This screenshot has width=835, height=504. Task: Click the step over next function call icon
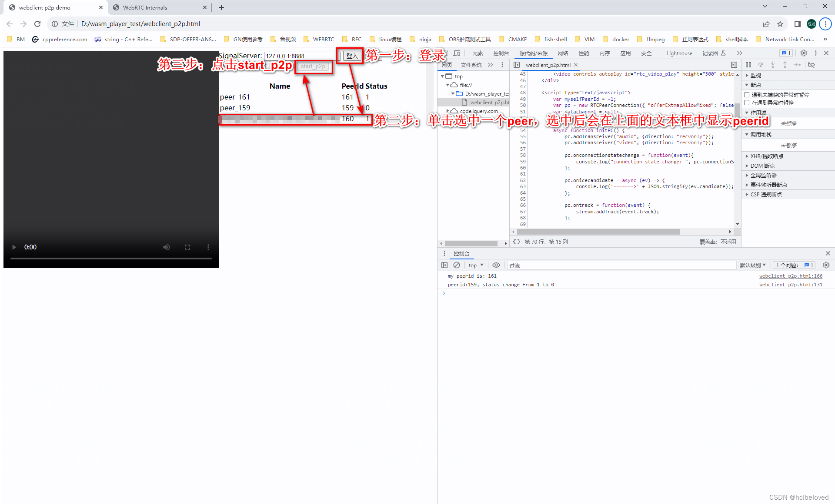click(761, 64)
